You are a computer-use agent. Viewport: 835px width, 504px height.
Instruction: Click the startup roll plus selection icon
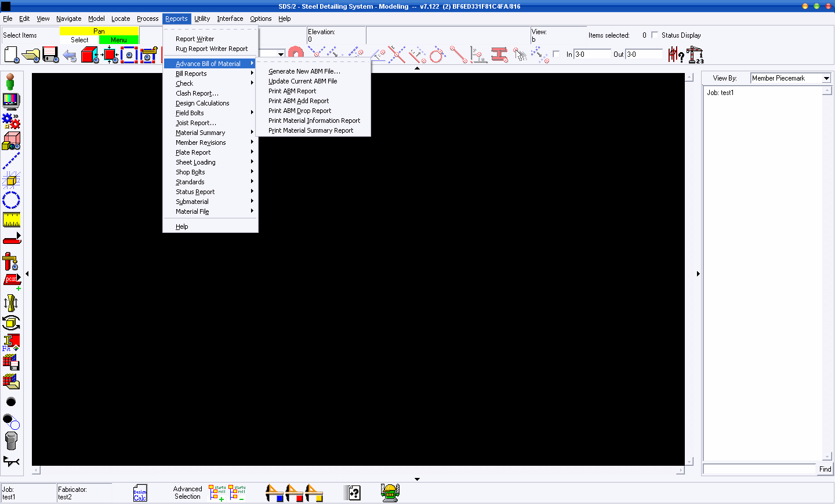click(x=218, y=493)
